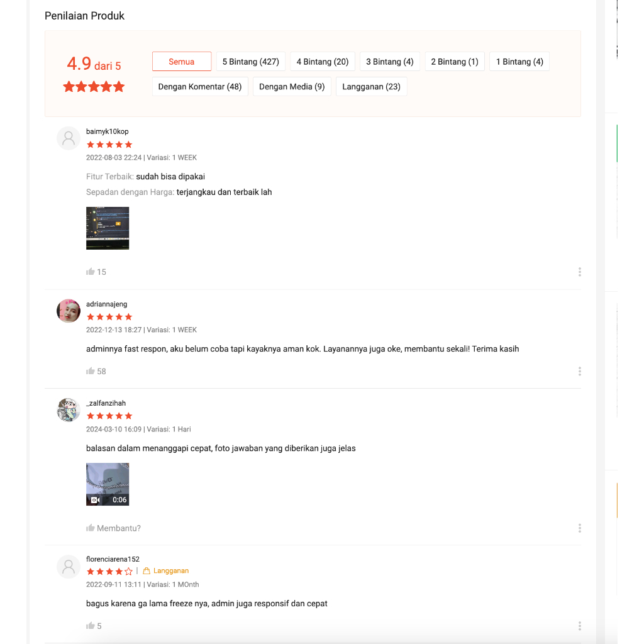The image size is (644, 644).
Task: Show only 2 Bintang (1) reviews
Action: [455, 62]
